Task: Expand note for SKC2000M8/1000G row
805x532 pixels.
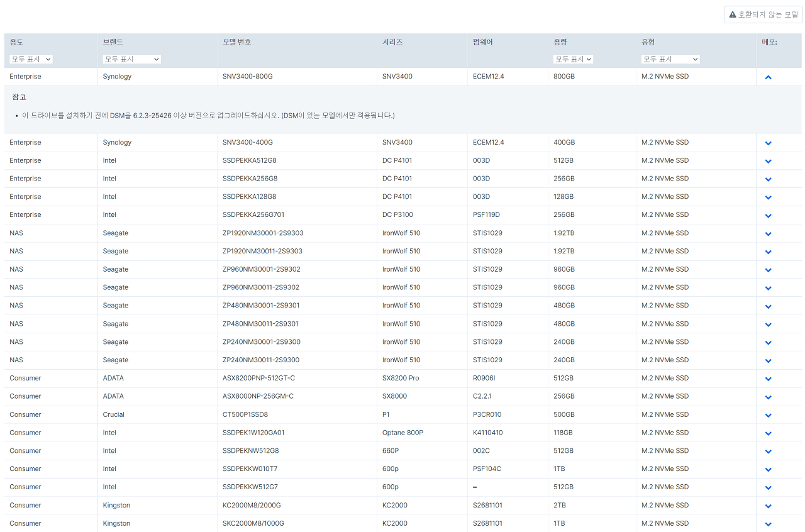Action: click(x=768, y=524)
